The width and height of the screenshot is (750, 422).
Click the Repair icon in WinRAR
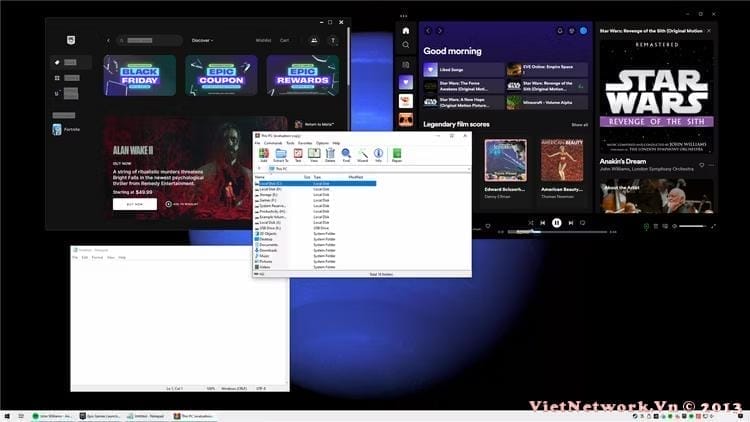coord(397,155)
